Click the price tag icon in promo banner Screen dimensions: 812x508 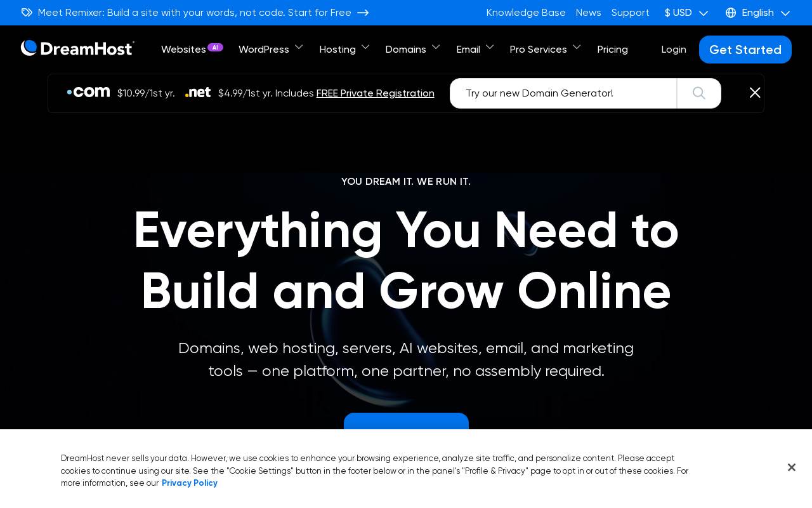[x=27, y=13]
